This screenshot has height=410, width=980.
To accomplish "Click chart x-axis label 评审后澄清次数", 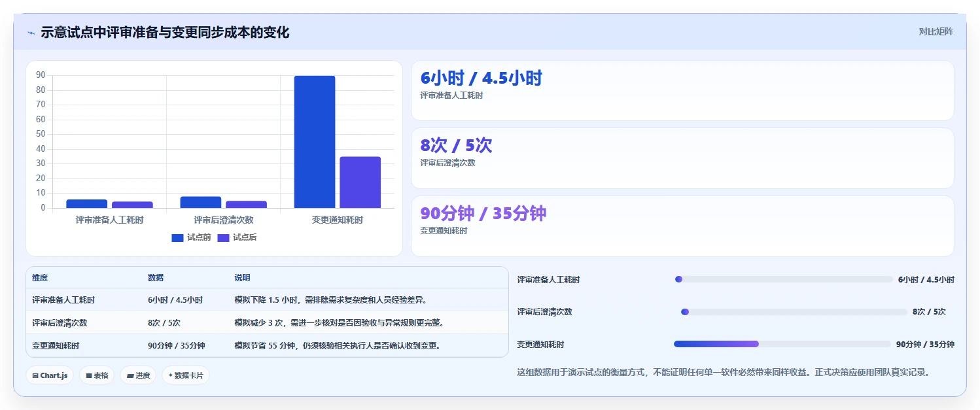I will (223, 220).
